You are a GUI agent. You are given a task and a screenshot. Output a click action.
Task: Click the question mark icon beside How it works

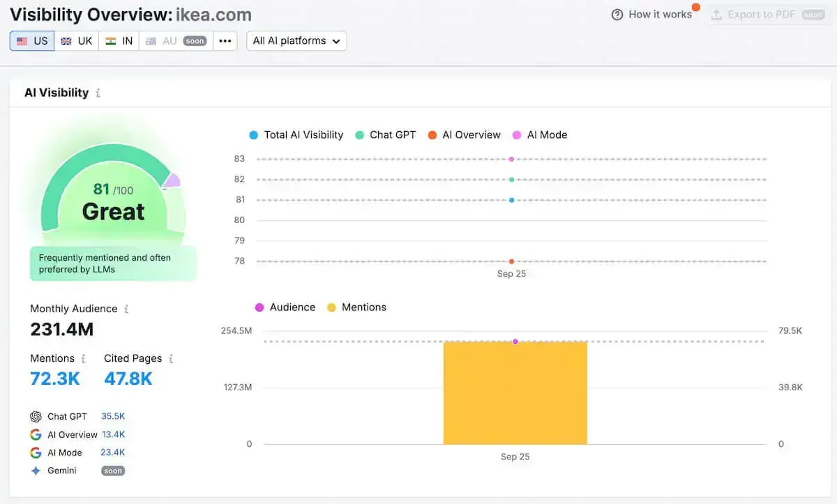click(617, 14)
